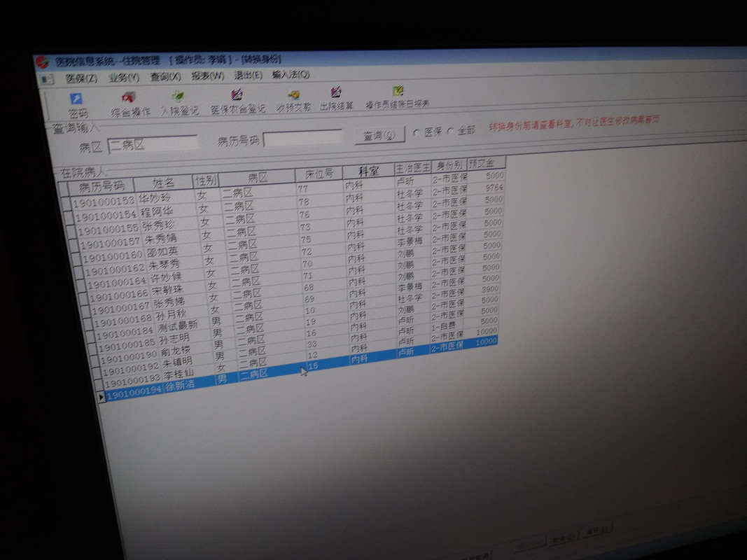Click doctor 李景梅 in 邵加英's row
The image size is (747, 560).
410,242
